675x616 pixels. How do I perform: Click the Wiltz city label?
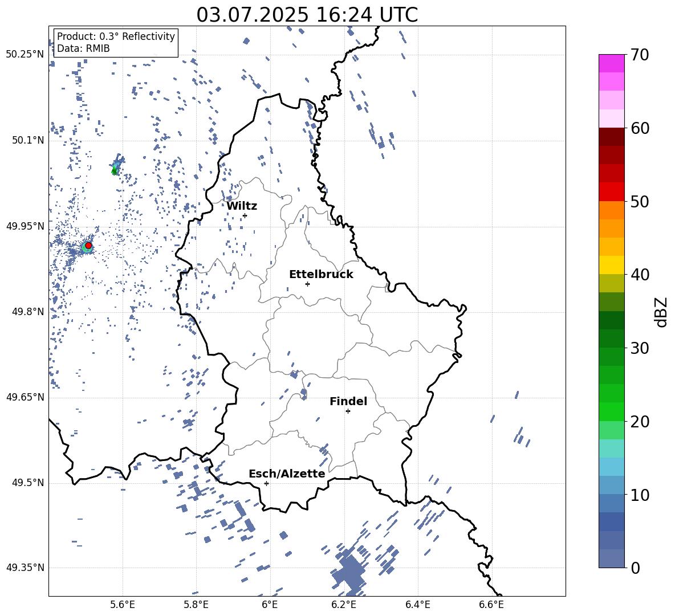(242, 206)
